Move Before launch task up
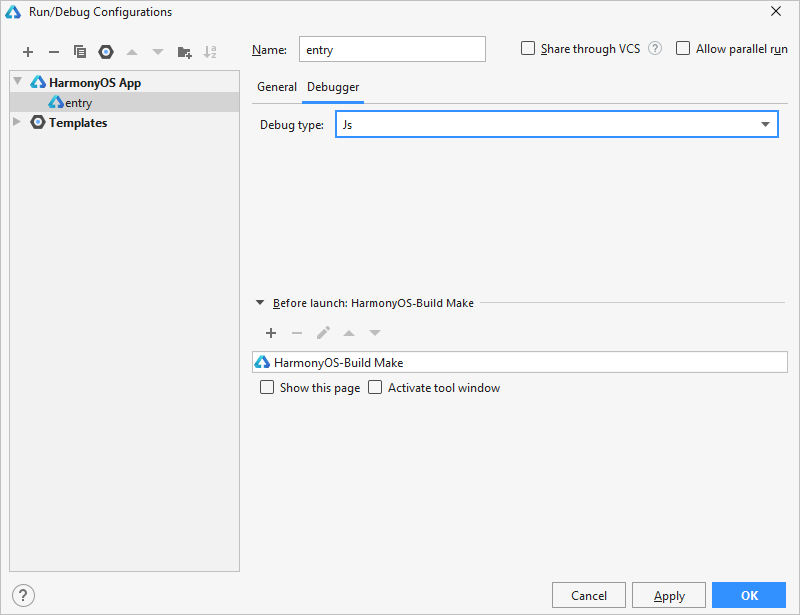 [x=349, y=333]
